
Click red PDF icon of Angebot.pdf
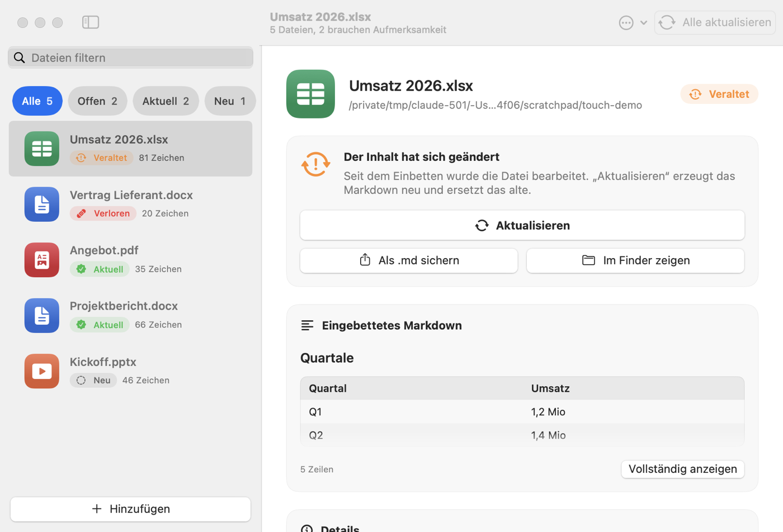pos(42,260)
